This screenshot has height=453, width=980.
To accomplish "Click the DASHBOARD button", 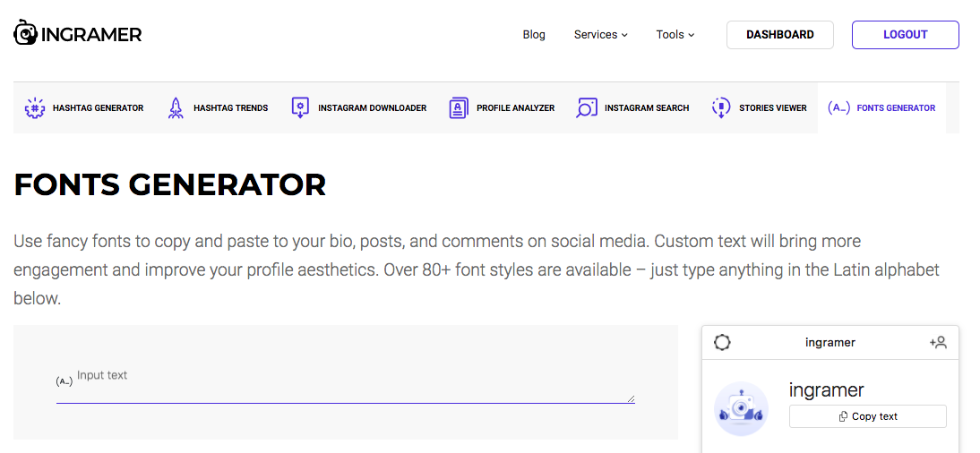I will 780,35.
